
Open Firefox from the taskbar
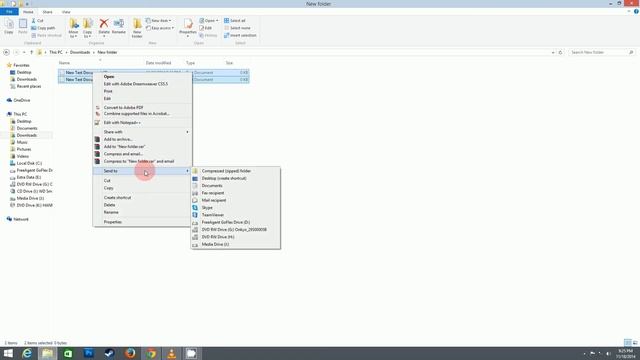[130, 353]
